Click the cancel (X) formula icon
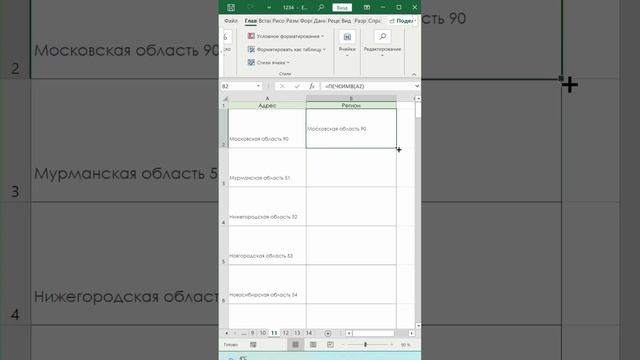640x360 pixels. click(282, 86)
